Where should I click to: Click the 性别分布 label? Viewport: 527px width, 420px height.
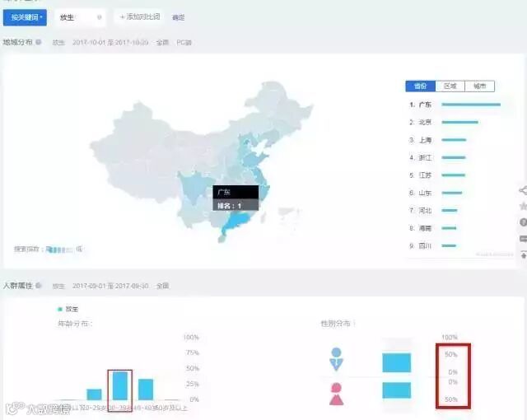click(338, 324)
